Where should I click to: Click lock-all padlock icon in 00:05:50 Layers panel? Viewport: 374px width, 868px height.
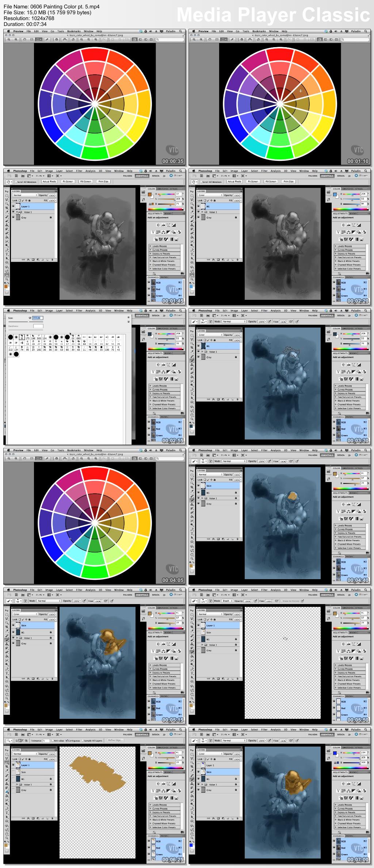pyautogui.click(x=214, y=619)
